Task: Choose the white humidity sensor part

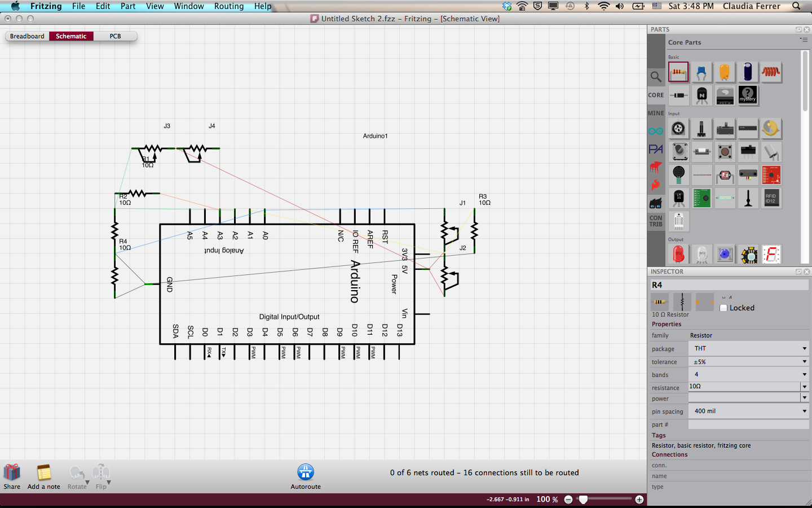Action: 678,221
